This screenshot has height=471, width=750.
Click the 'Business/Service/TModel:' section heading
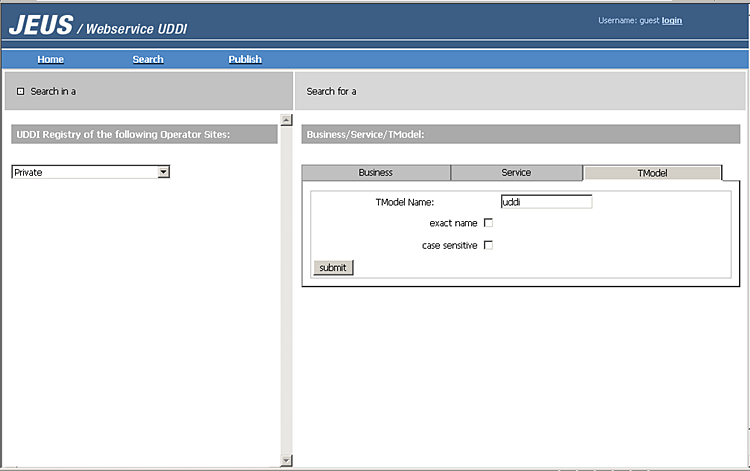coord(520,134)
